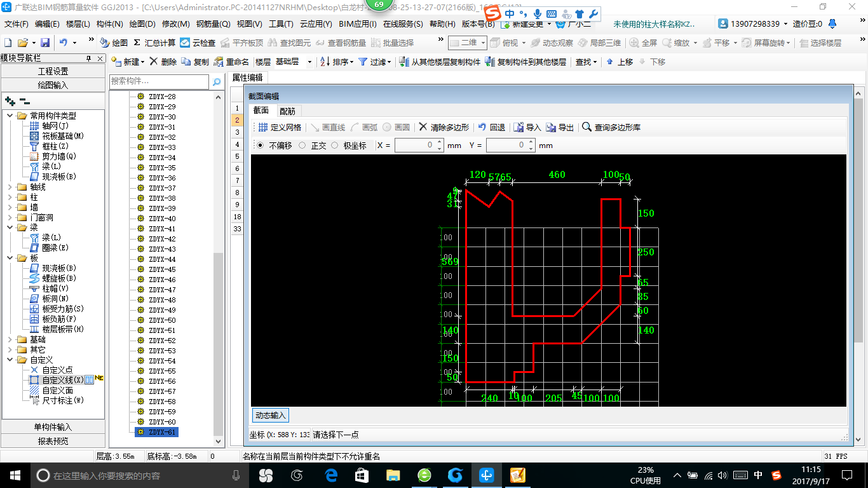Open the 工具(T) menu
This screenshot has width=868, height=488.
click(281, 24)
